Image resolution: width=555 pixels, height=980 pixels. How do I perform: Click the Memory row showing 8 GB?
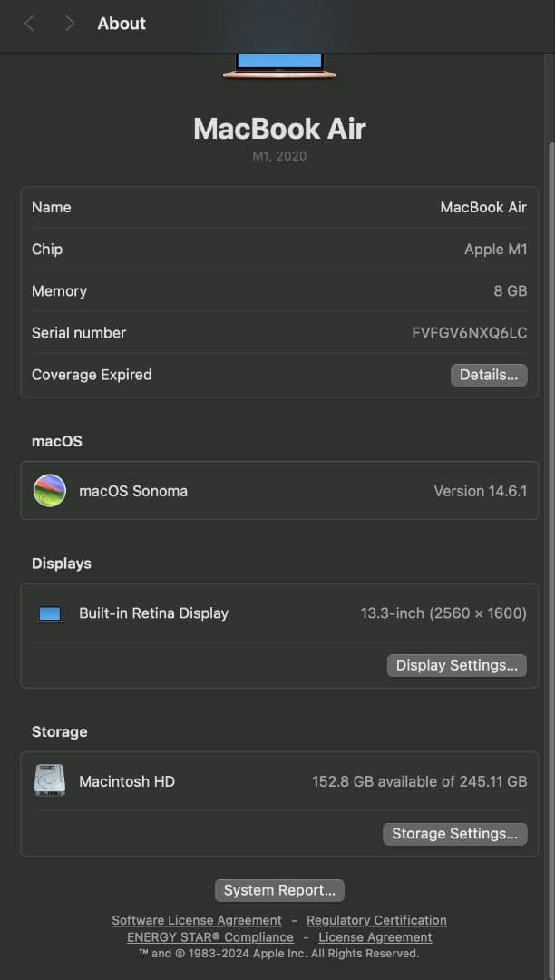277,291
